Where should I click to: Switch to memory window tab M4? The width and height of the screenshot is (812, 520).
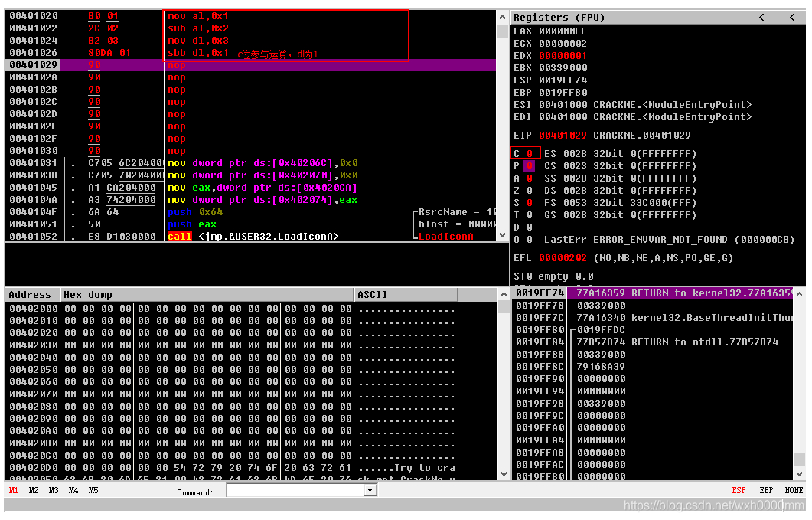(x=73, y=490)
